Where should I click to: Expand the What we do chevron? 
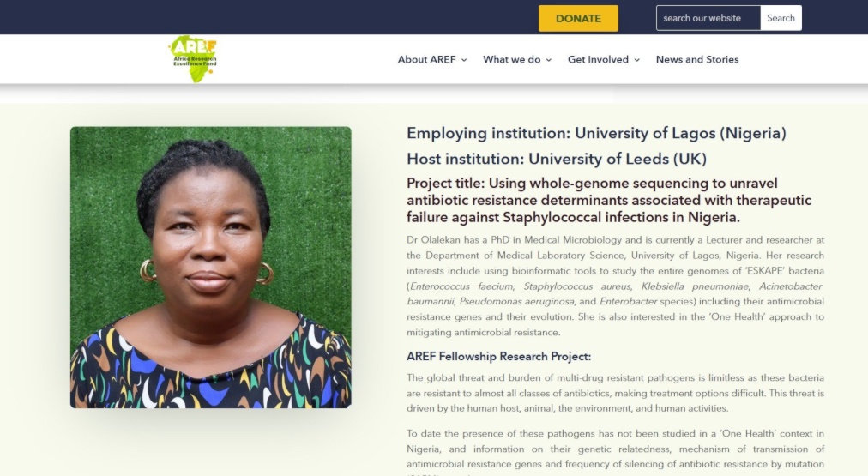click(x=549, y=60)
